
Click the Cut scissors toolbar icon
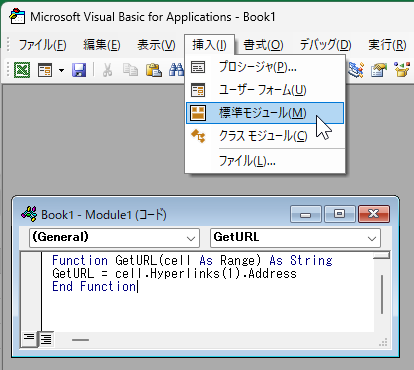[x=107, y=70]
